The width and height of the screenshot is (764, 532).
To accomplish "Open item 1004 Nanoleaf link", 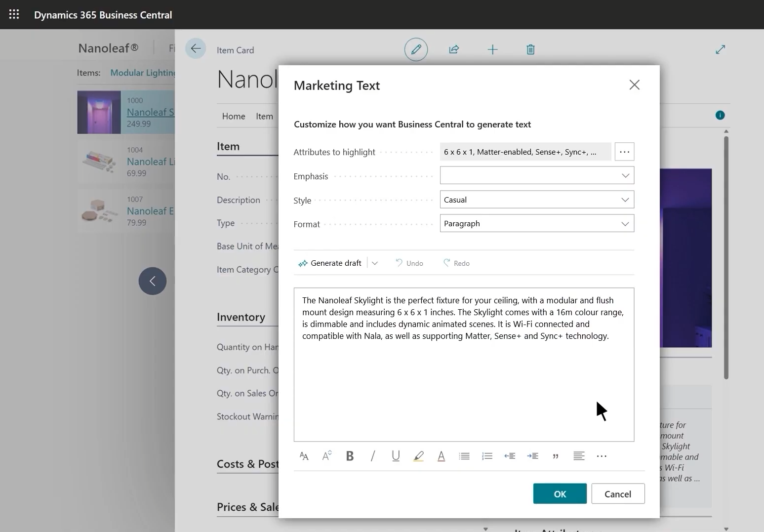I will coord(150,162).
